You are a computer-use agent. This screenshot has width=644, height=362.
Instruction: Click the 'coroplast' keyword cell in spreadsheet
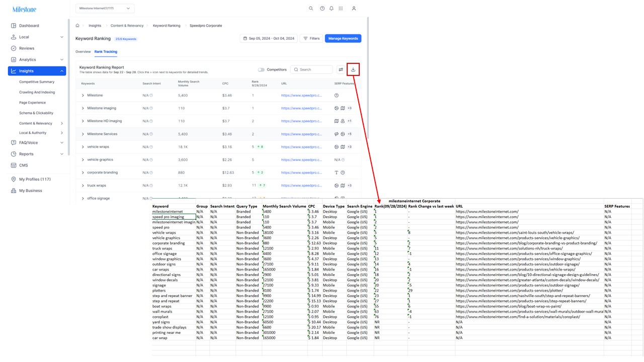174,317
